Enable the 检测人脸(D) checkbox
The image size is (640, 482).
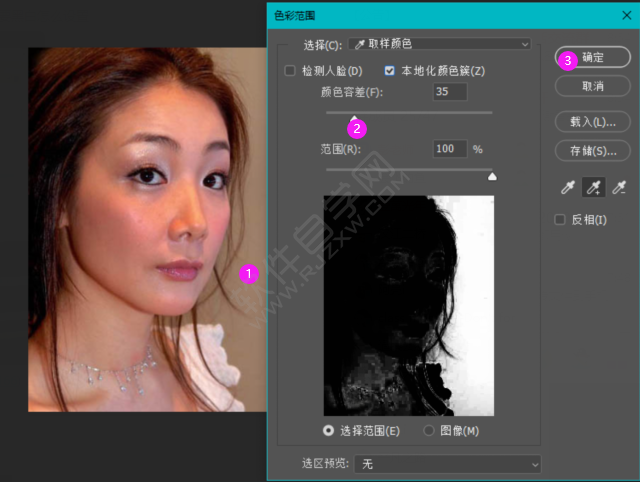[290, 71]
